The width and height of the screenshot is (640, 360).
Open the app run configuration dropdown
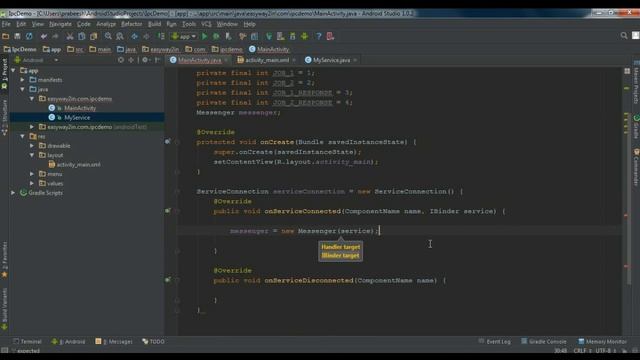184,36
